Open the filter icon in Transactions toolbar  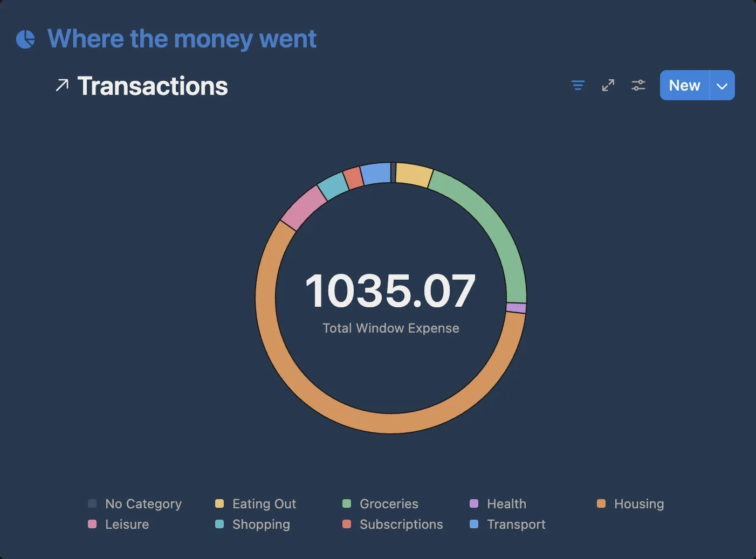pyautogui.click(x=578, y=85)
